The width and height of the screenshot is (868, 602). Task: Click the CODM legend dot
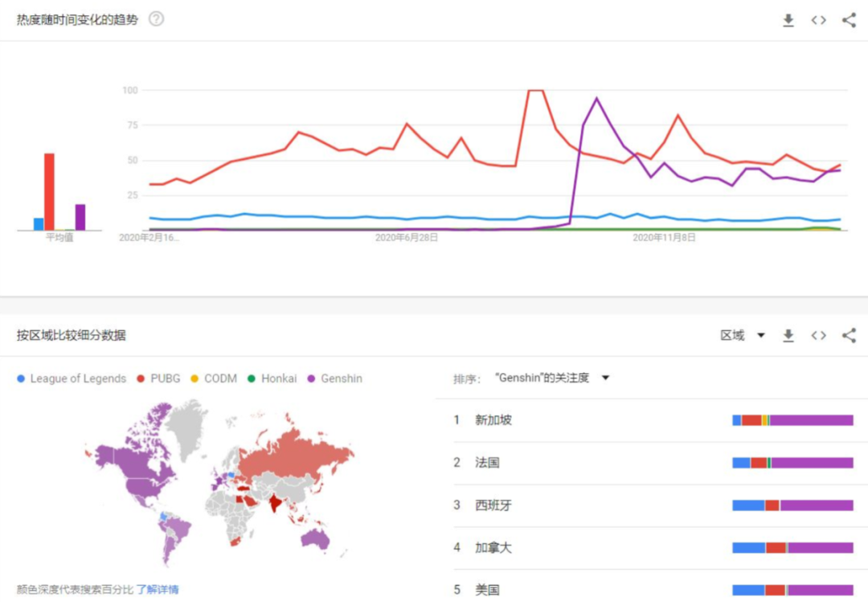(194, 379)
